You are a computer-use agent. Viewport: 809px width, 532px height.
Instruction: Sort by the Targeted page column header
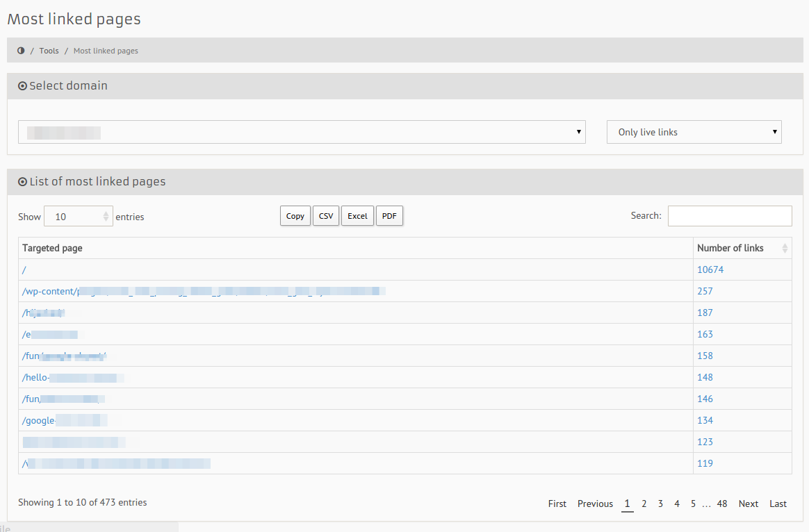[x=53, y=248]
